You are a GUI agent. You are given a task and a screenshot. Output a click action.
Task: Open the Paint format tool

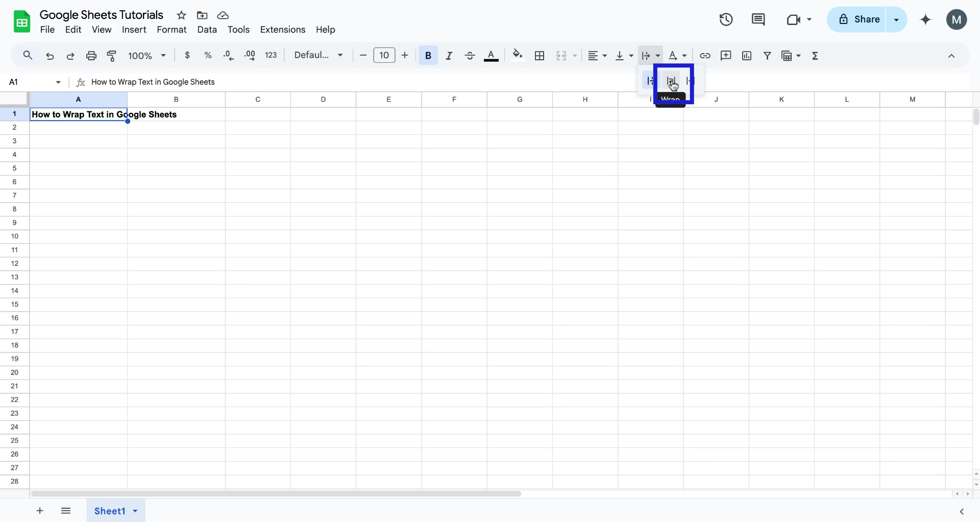coord(112,55)
